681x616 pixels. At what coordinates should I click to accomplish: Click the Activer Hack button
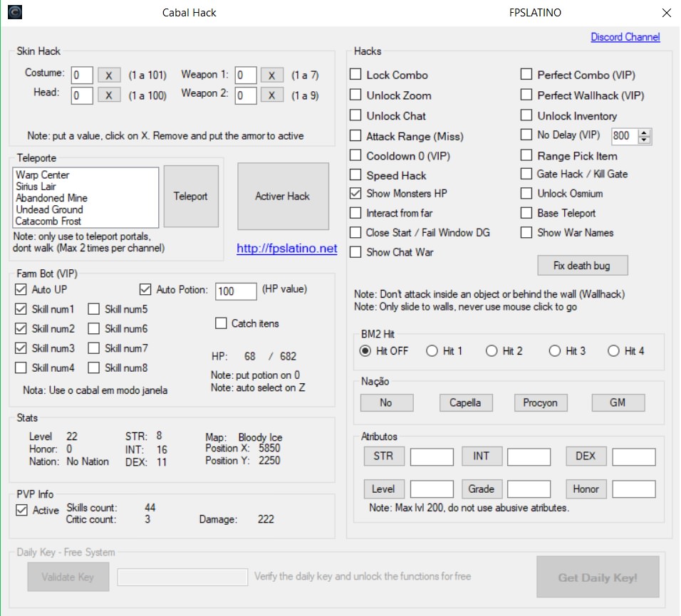[283, 197]
